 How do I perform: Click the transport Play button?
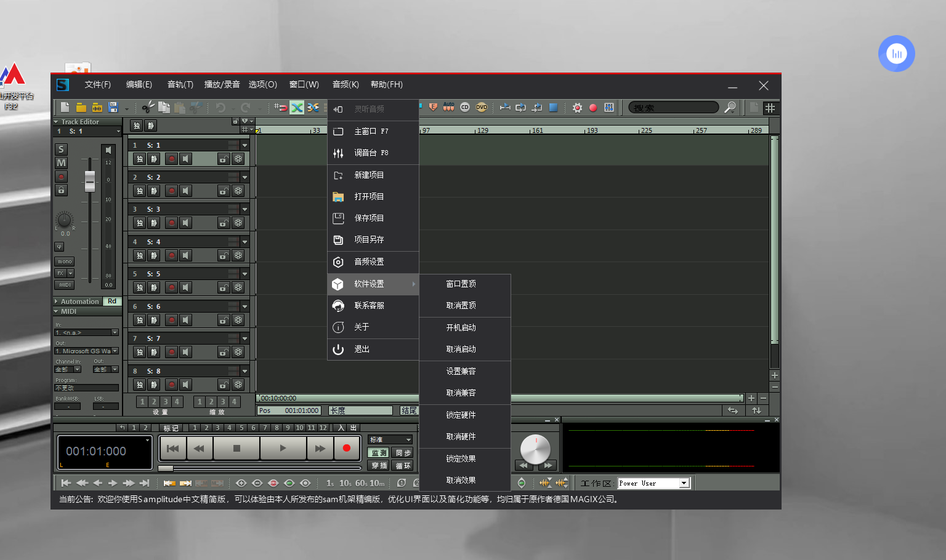(283, 448)
